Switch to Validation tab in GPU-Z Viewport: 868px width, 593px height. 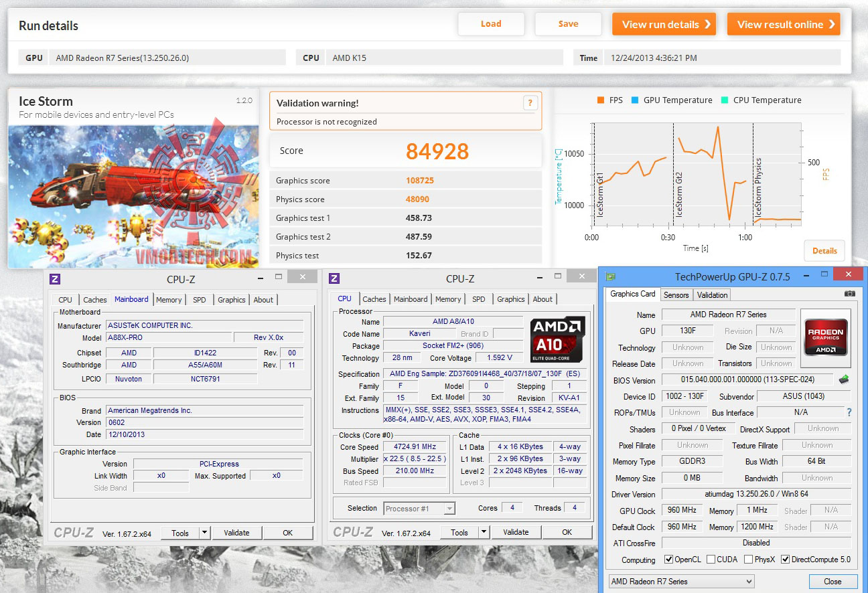coord(712,295)
